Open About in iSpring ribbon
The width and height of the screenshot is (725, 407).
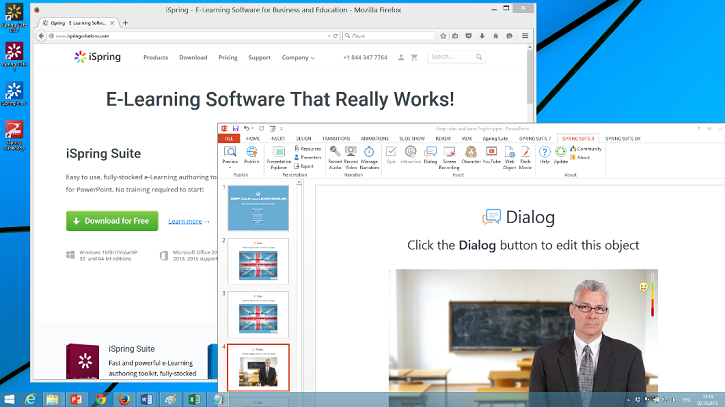click(x=580, y=157)
